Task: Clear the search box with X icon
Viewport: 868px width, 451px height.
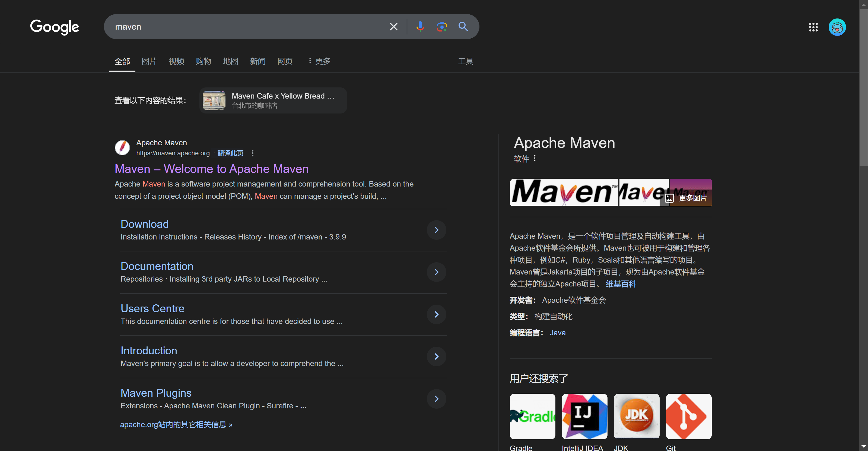Action: (393, 27)
